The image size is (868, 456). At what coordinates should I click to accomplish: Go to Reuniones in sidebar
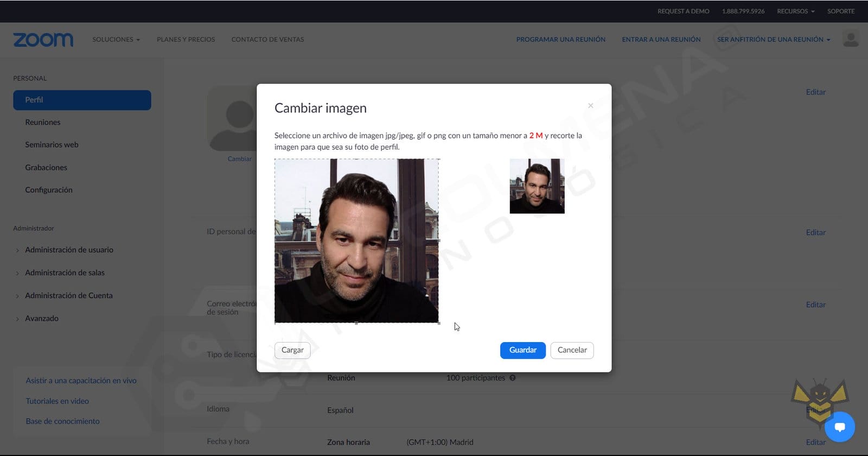tap(43, 123)
